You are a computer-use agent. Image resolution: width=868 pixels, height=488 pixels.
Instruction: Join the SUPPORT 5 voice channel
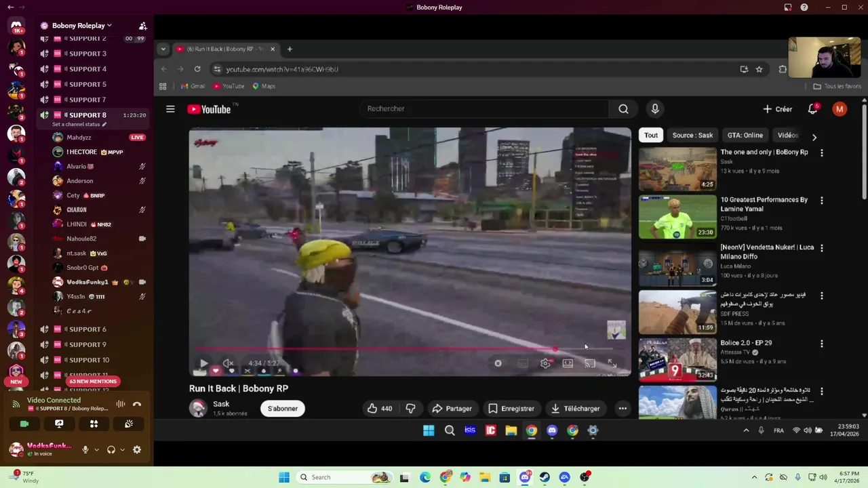click(x=92, y=84)
